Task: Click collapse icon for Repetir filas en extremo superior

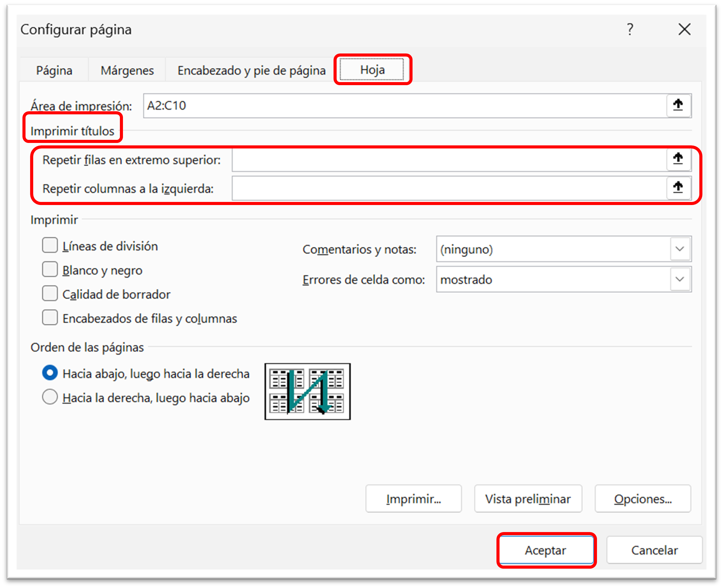Action: [x=678, y=159]
